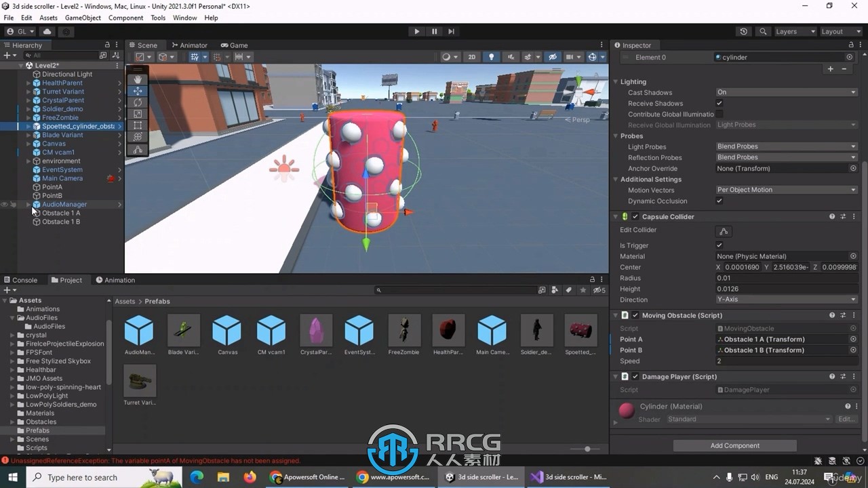
Task: Open Visual Studio in Windows taskbar
Action: pos(570,476)
